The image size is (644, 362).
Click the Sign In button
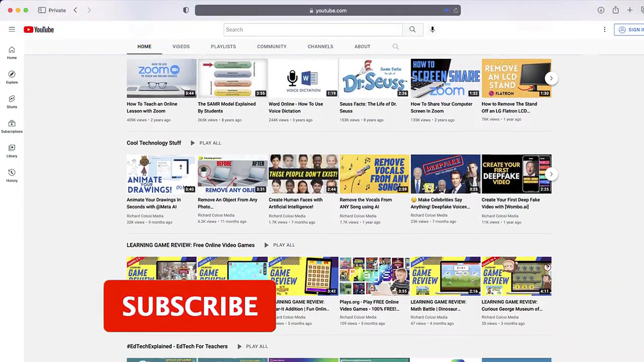tap(630, 29)
